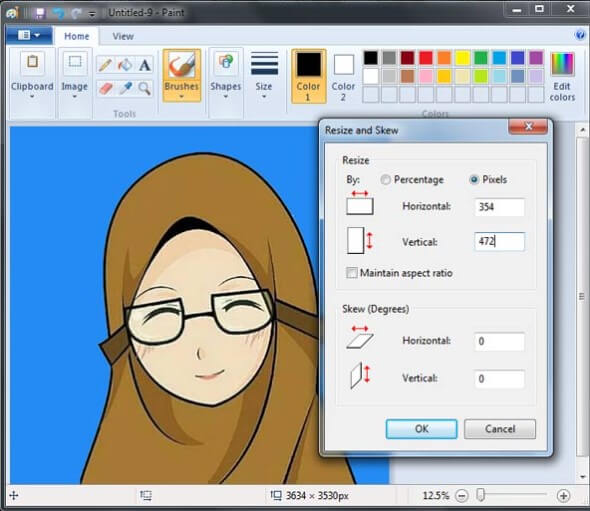This screenshot has width=590, height=511.
Task: Expand the Image dropdown arrow
Action: 75,97
